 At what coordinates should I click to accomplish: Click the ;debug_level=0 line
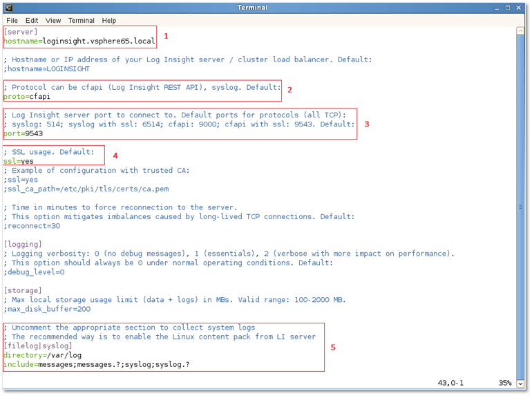(x=34, y=272)
